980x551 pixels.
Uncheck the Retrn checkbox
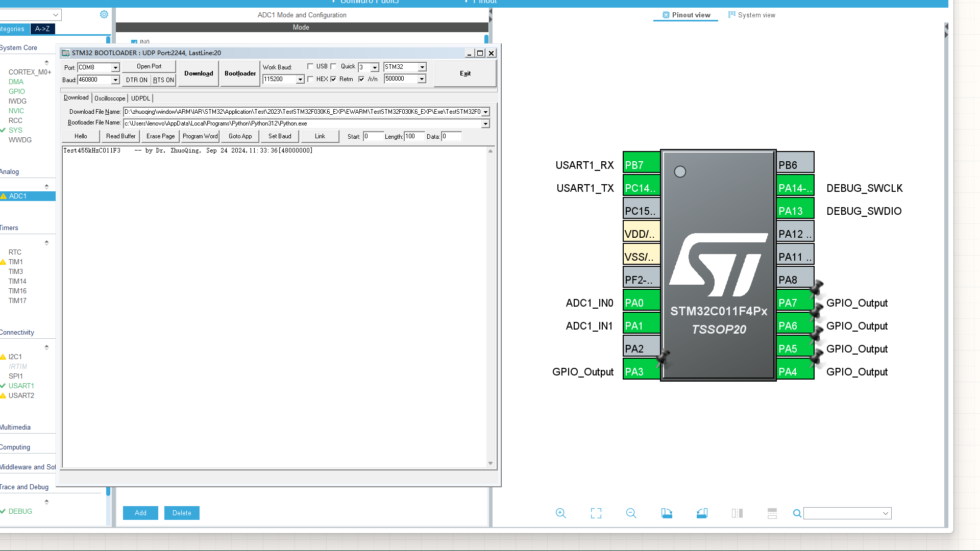click(x=334, y=79)
